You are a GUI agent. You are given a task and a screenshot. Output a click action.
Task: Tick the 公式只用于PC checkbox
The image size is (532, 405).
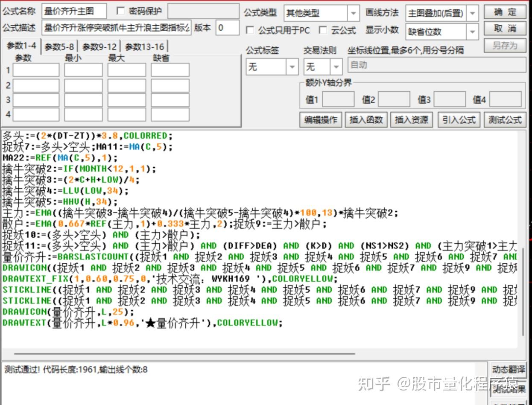click(x=250, y=30)
